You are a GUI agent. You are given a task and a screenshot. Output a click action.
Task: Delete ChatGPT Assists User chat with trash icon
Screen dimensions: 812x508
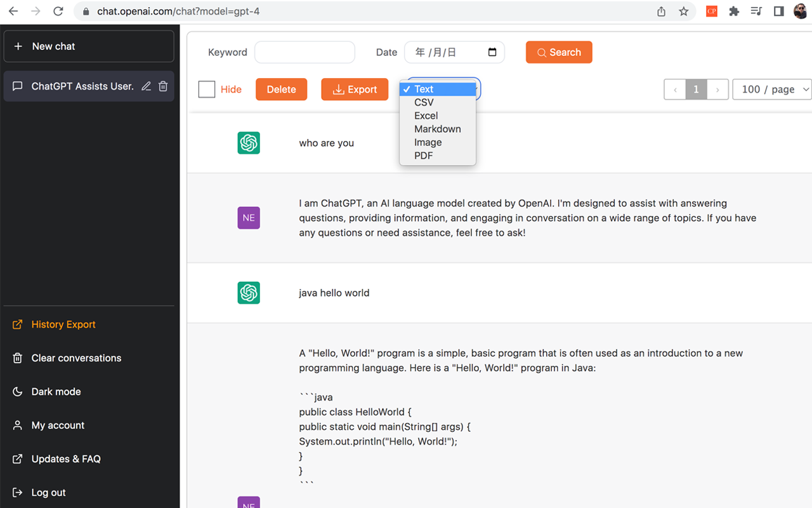point(163,86)
